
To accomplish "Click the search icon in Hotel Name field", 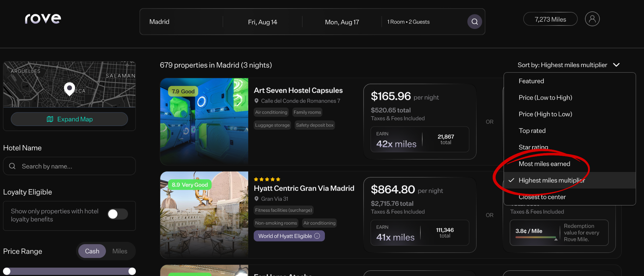I will [12, 166].
